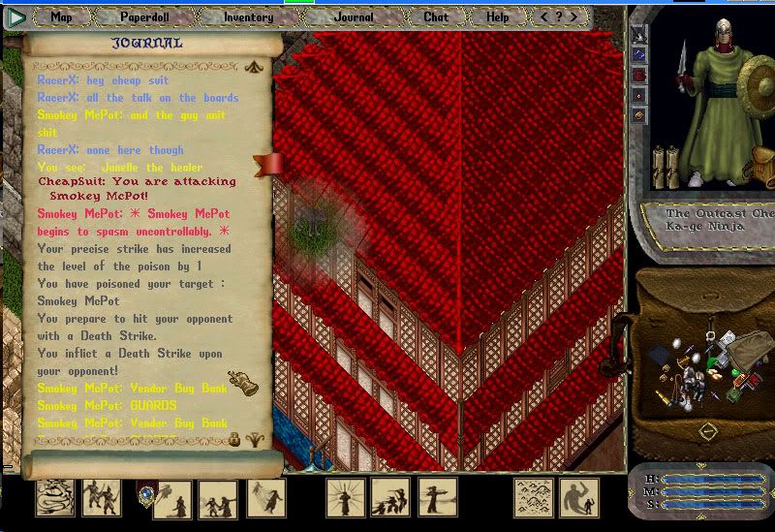Activate the pointing figure hotbar slot
This screenshot has height=532, width=775.
click(x=438, y=497)
